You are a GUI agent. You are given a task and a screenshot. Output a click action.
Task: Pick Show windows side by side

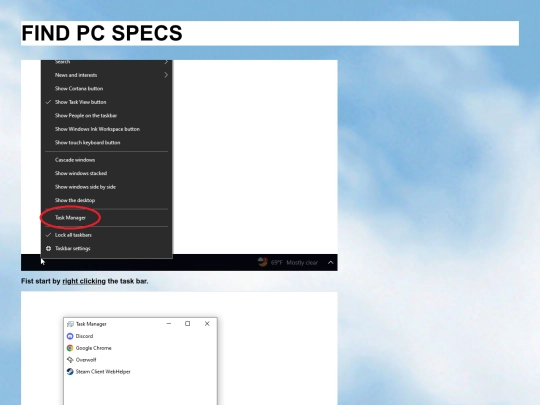107,187
